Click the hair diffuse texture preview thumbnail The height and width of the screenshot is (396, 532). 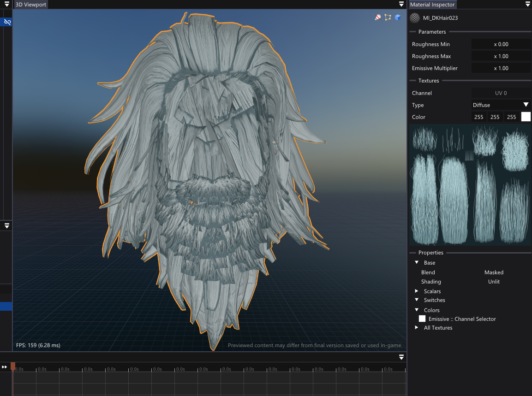point(470,185)
